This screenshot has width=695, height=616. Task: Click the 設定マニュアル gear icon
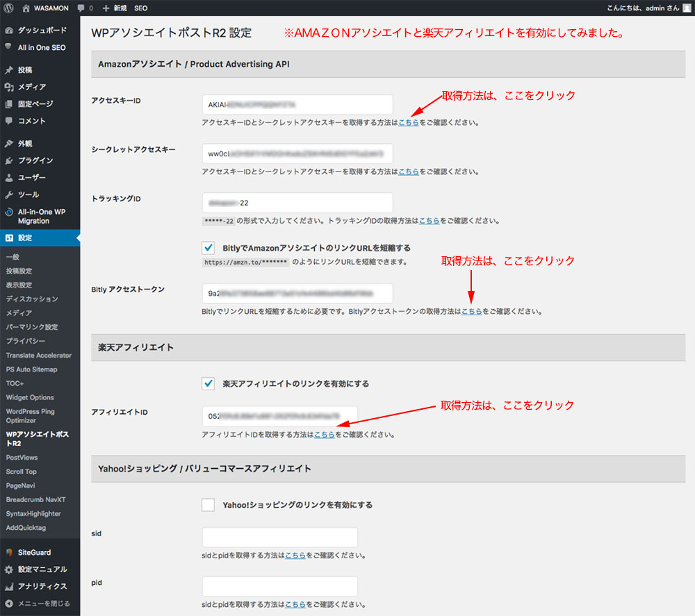9,569
